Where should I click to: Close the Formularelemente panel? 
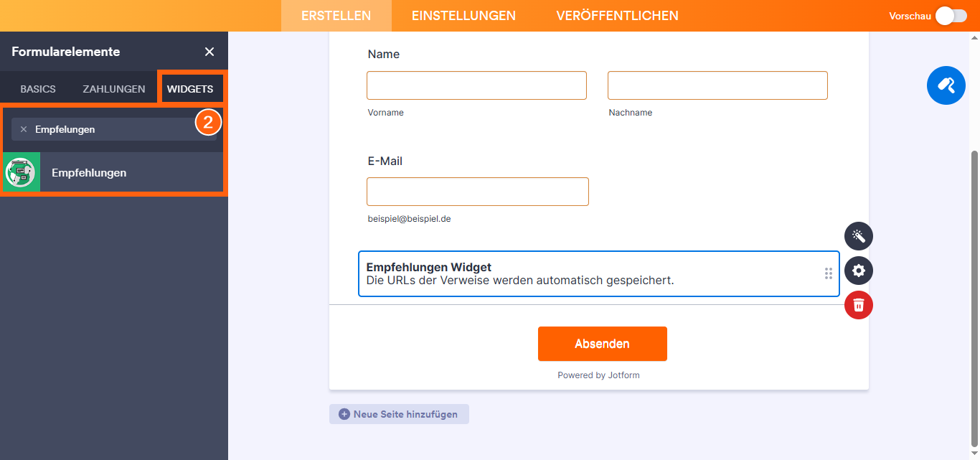click(x=209, y=52)
